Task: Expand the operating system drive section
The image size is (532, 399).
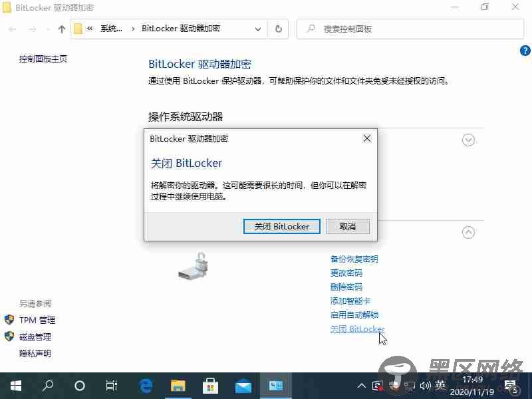Action: point(468,140)
